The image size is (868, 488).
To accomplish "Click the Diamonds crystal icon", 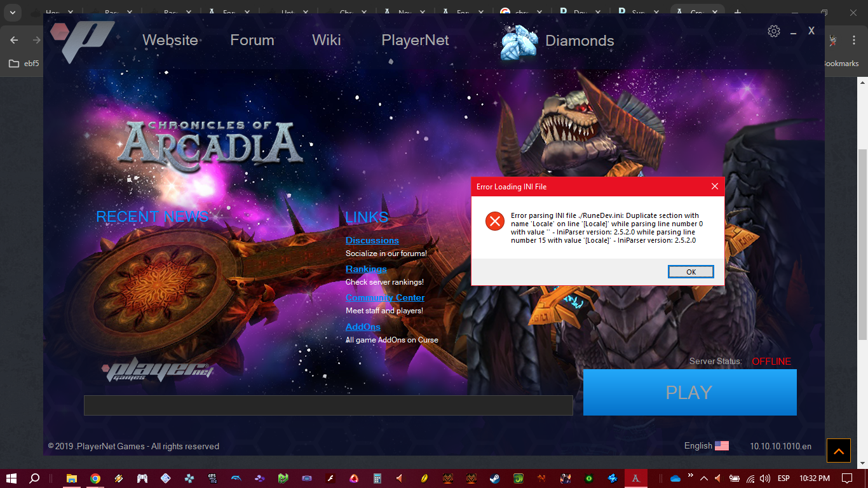I will point(519,42).
